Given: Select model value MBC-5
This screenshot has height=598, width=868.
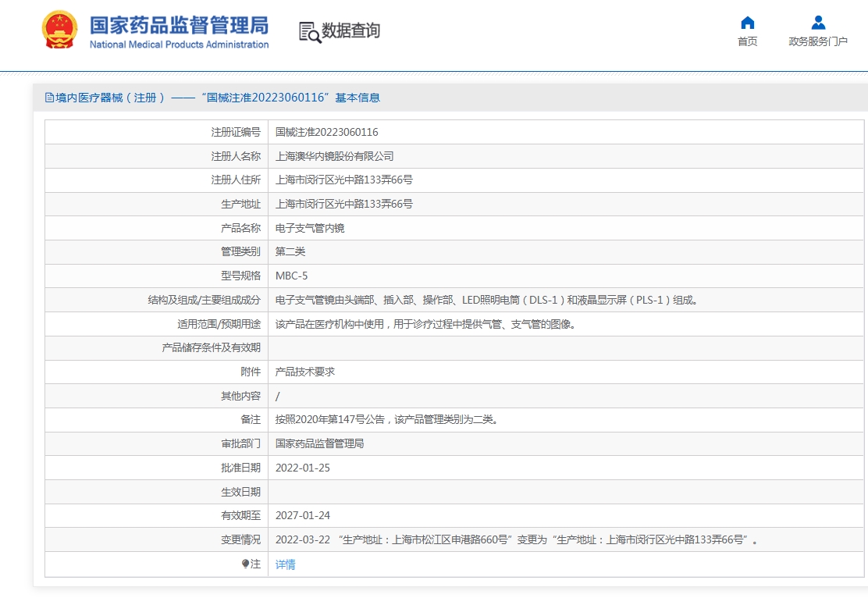Looking at the screenshot, I should click(x=291, y=276).
